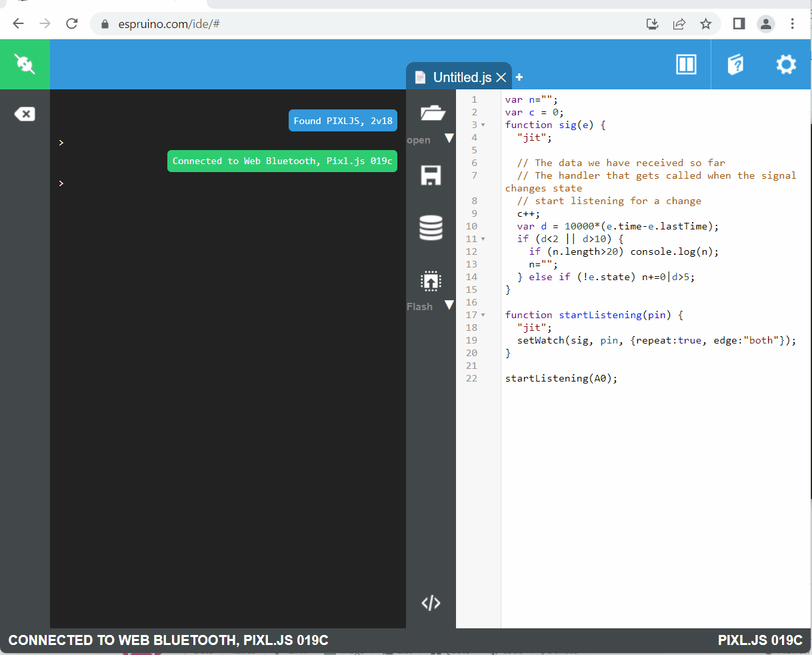Send code to Espruino via Flash chip icon
Viewport: 812px width, 655px height.
431,281
